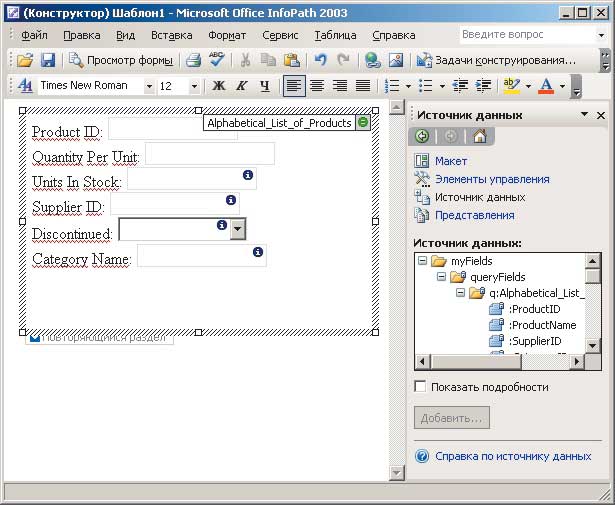Open the Times New Roman font dropdown
This screenshot has height=505, width=615.
(x=149, y=86)
